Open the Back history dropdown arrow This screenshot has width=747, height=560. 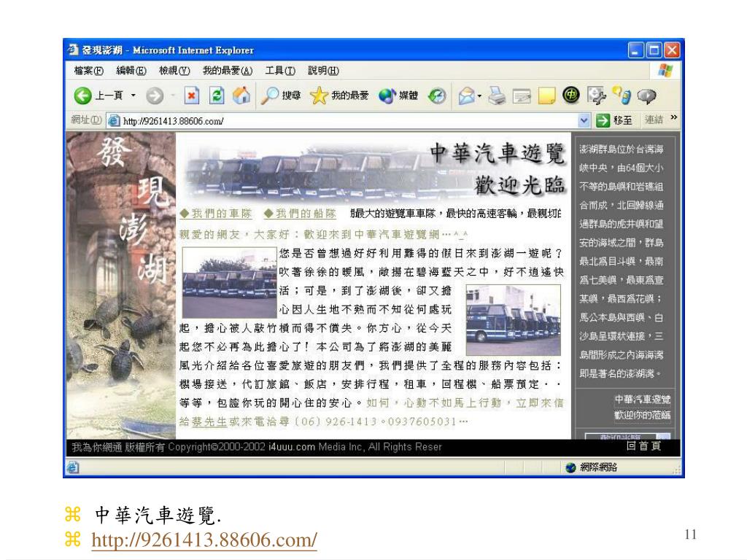pyautogui.click(x=133, y=96)
